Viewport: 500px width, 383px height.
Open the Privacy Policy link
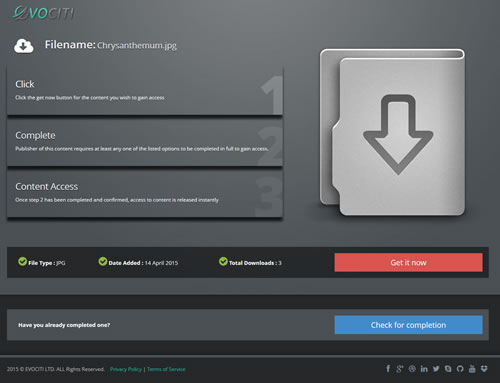click(x=126, y=369)
